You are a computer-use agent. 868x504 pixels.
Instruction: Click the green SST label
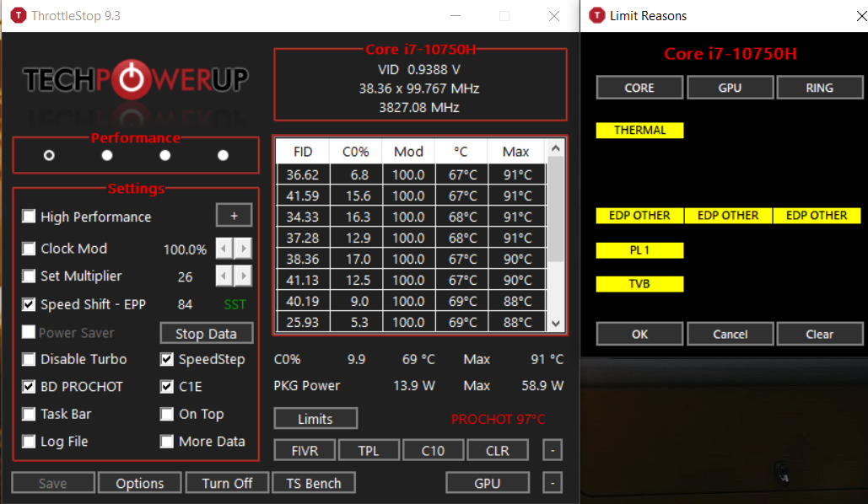(235, 304)
